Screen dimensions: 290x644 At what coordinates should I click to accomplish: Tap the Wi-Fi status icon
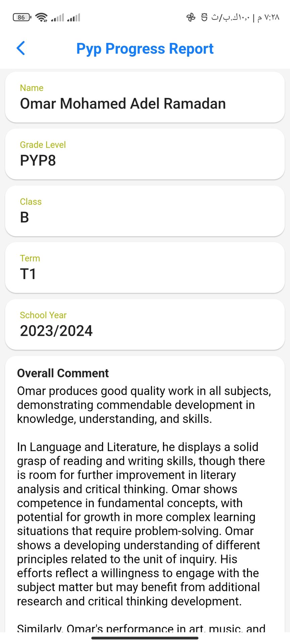(42, 17)
